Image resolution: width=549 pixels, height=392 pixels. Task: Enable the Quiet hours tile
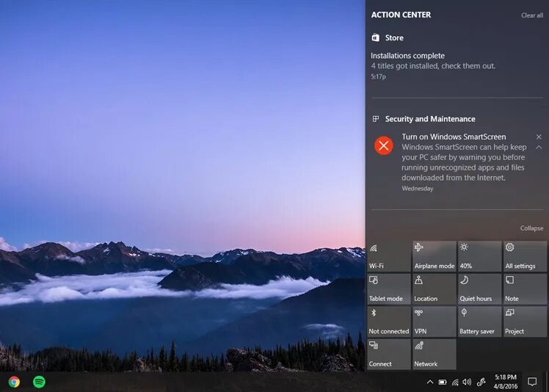point(479,288)
